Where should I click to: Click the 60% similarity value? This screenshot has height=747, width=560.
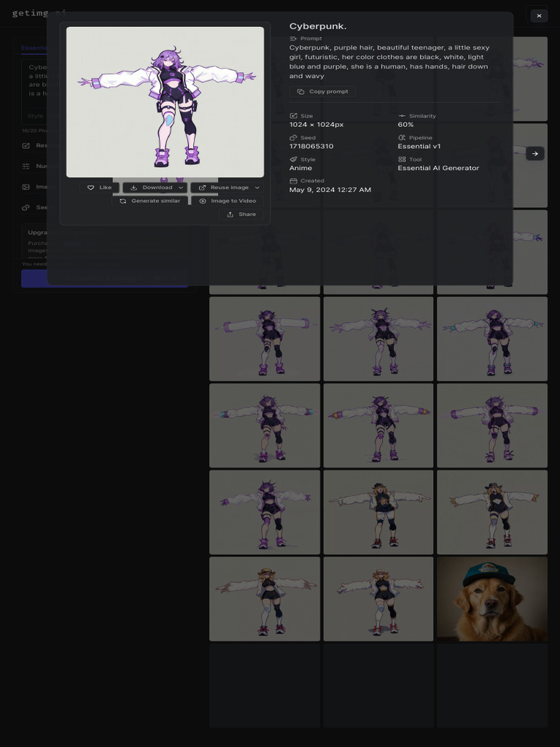pos(405,125)
